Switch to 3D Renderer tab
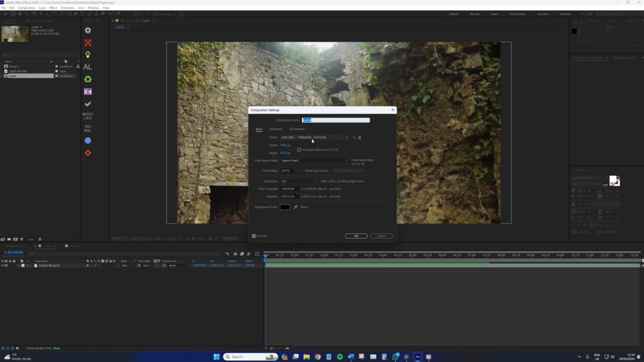Screen dimensions: 644x362 [297, 129]
